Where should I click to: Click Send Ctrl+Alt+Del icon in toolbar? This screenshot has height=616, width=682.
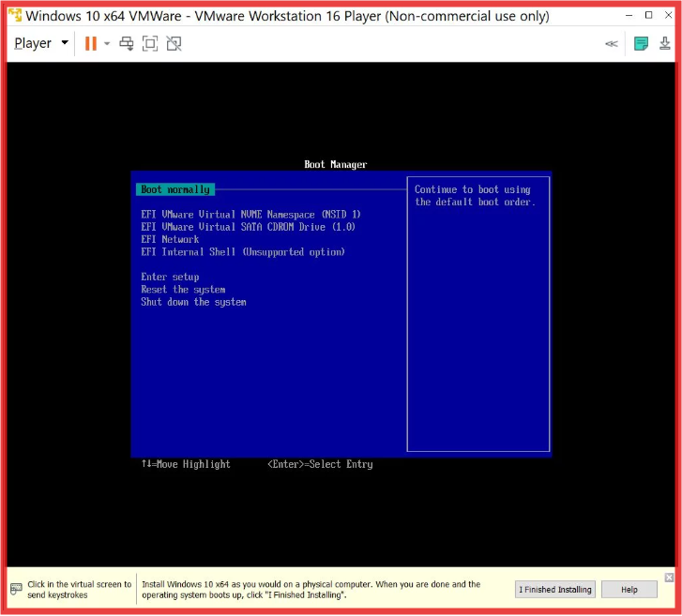[x=127, y=43]
